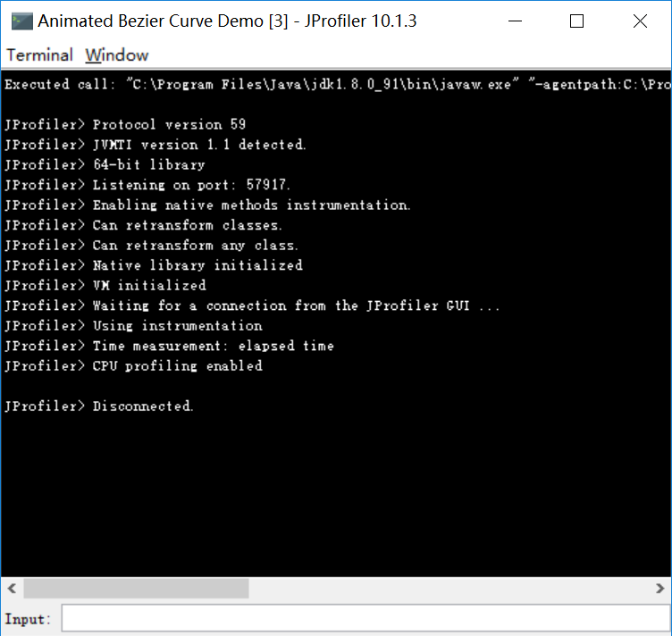
Task: Click the horizontal scrollbar left arrow
Action: point(12,588)
